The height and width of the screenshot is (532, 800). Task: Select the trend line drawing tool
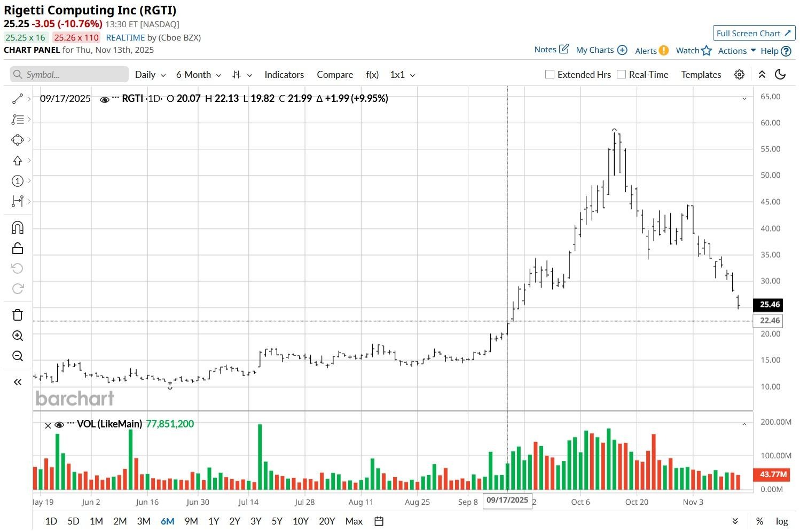(x=17, y=99)
